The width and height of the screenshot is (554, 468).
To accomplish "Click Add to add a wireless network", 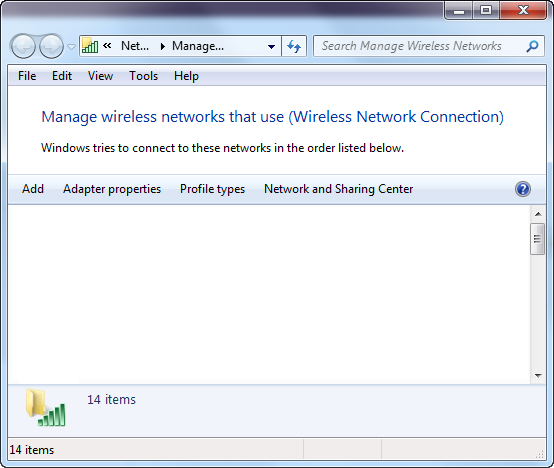I will click(33, 189).
